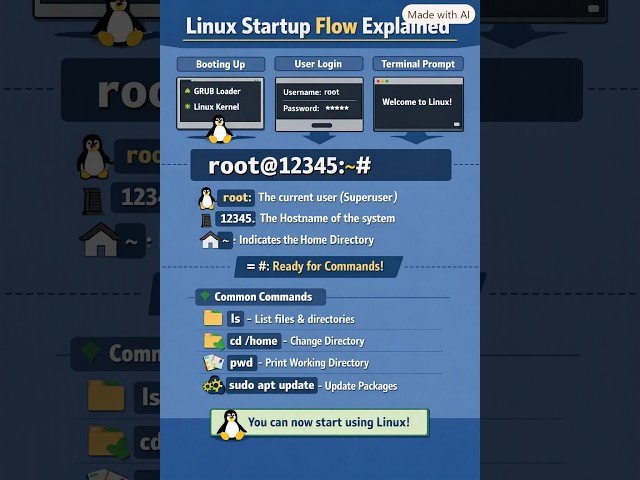Click the Booting Up monitor screen
The width and height of the screenshot is (640, 480).
coord(220,101)
